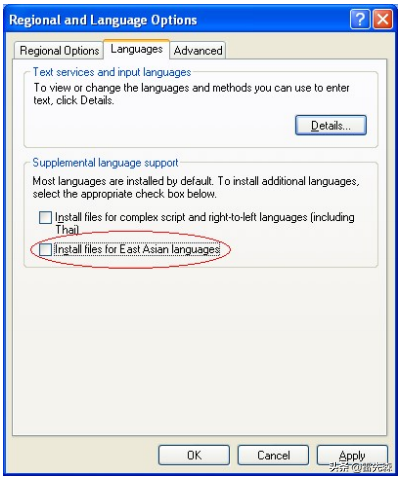Close the Regional and Language Options dialog
The height and width of the screenshot is (481, 401).
pyautogui.click(x=383, y=20)
